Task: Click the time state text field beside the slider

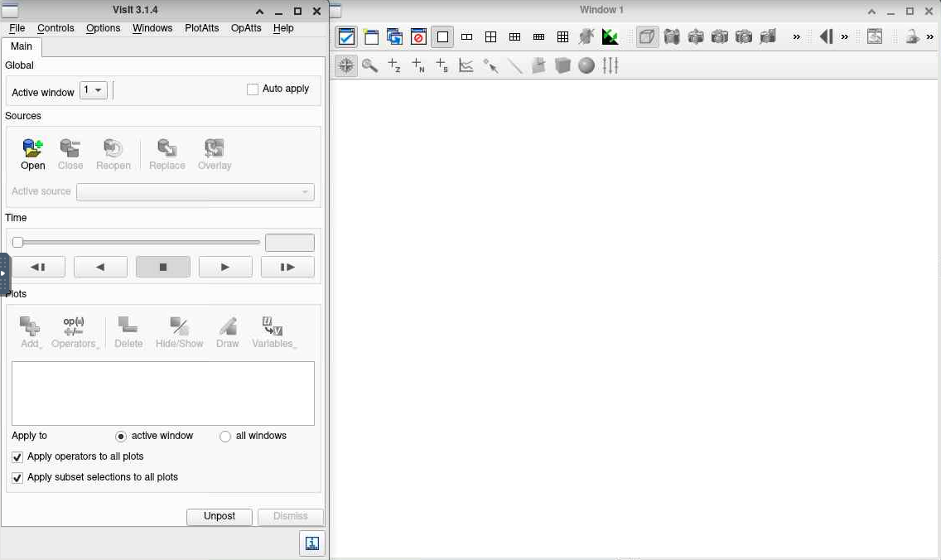Action: tap(290, 243)
